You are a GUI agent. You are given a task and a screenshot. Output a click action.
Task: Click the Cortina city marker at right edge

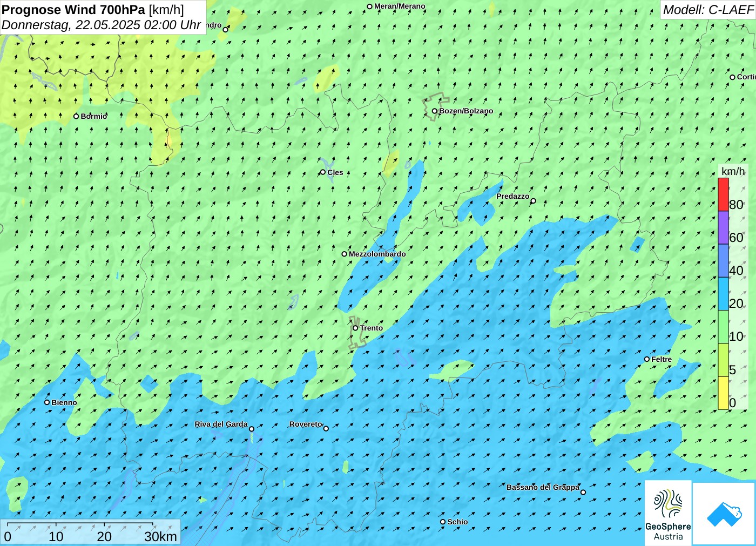click(733, 77)
